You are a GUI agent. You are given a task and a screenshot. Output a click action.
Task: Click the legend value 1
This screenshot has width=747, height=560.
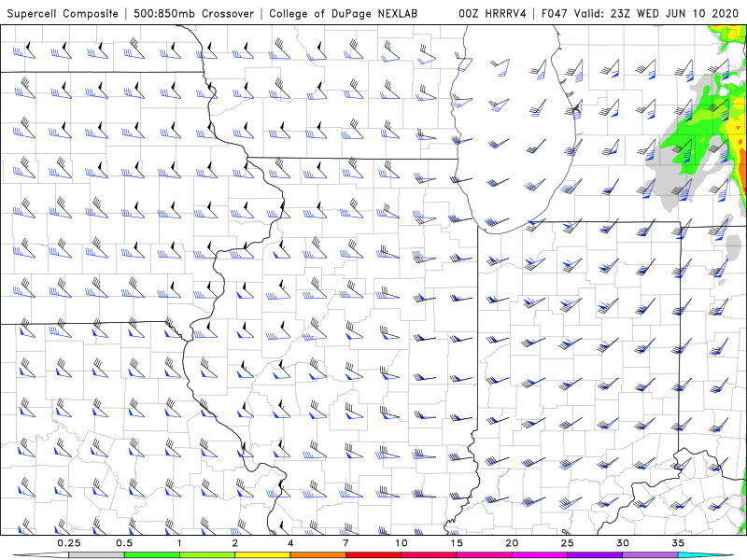(179, 543)
